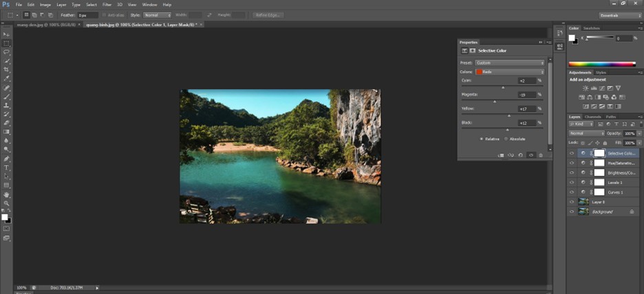Click the Feather input field

pos(88,15)
